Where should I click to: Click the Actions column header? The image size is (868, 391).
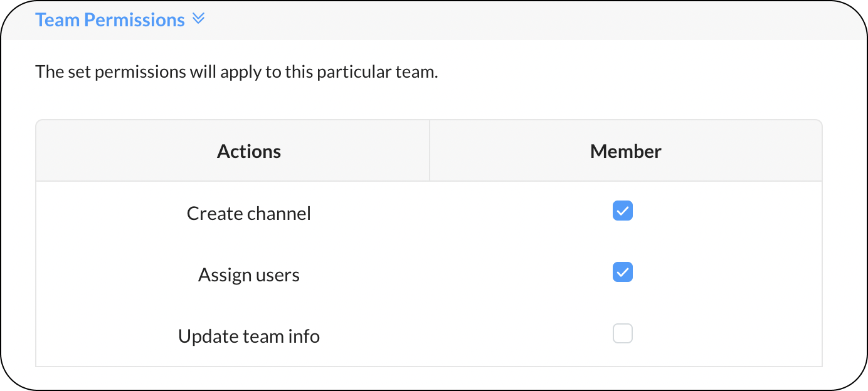pos(249,151)
